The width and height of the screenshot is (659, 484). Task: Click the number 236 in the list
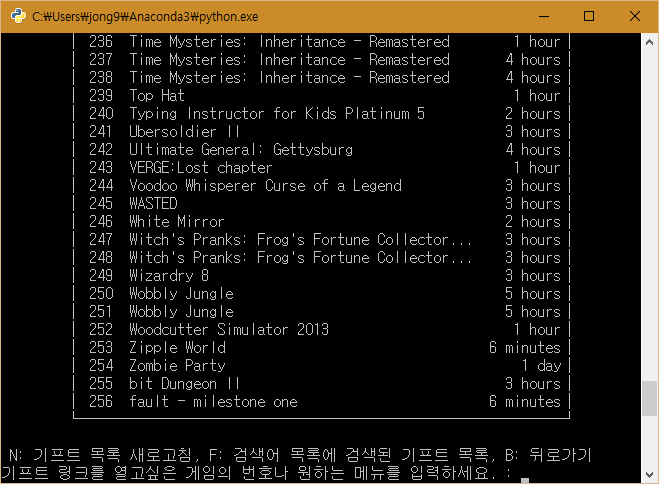(101, 42)
